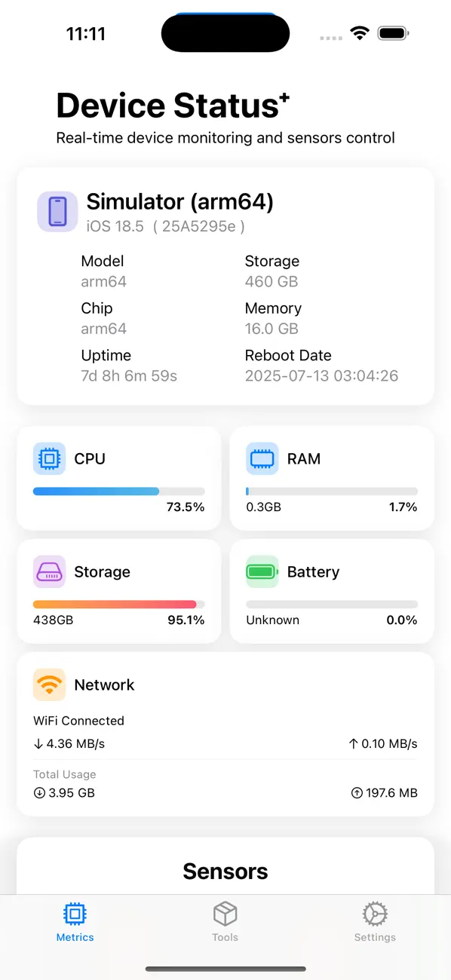Tap the RAM memory icon
451x980 pixels.
pyautogui.click(x=262, y=458)
